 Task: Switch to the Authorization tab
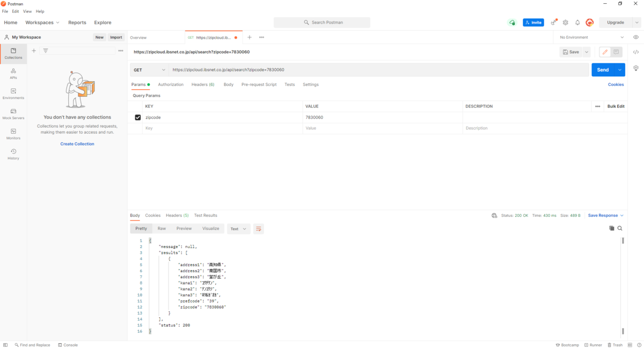coord(171,85)
